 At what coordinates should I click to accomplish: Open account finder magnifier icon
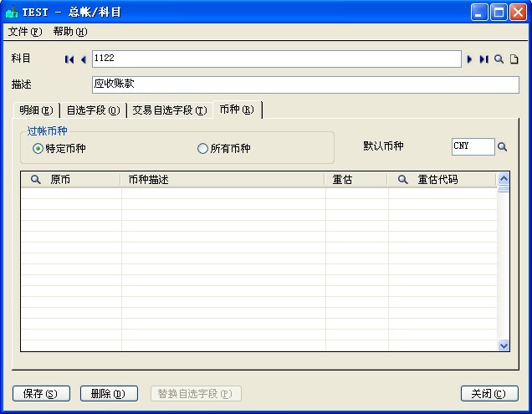pyautogui.click(x=499, y=59)
